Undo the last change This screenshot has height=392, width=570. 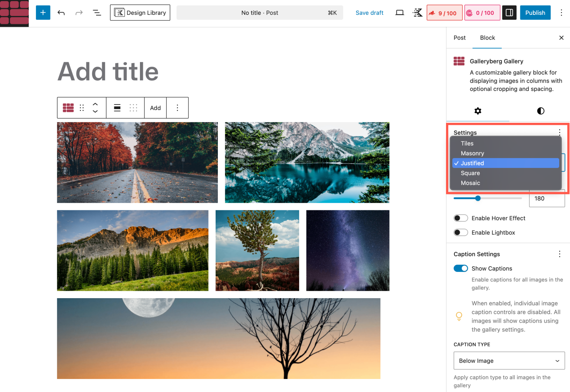61,13
